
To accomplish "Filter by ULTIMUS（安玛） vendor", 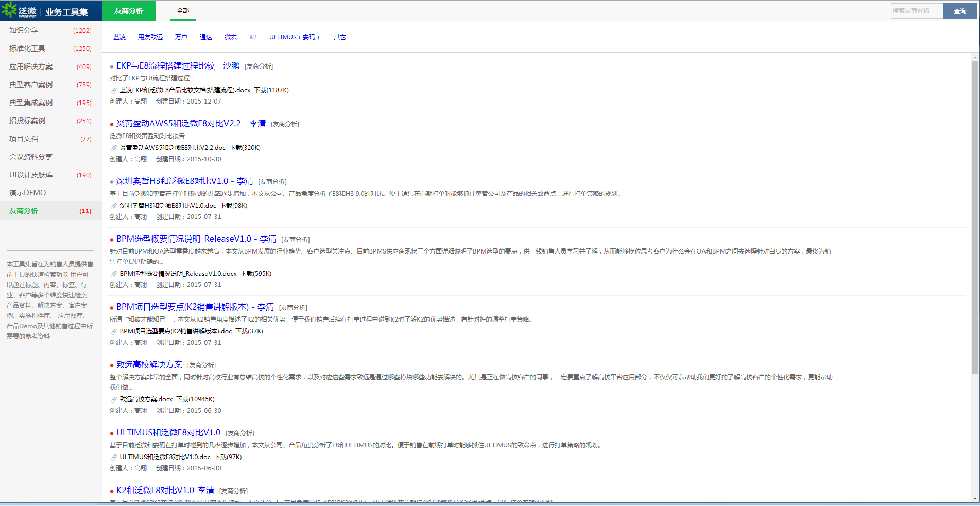I will [295, 37].
